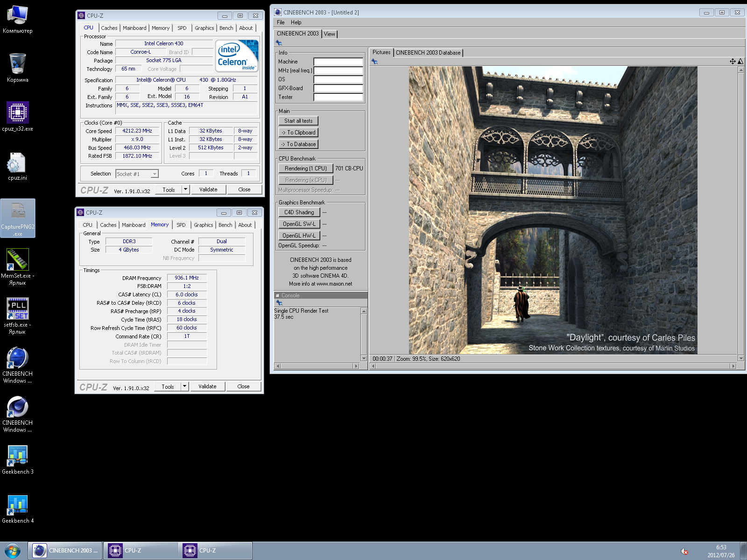This screenshot has height=560, width=747.
Task: Select the Geekbench 4 desktop shortcut
Action: pyautogui.click(x=18, y=509)
